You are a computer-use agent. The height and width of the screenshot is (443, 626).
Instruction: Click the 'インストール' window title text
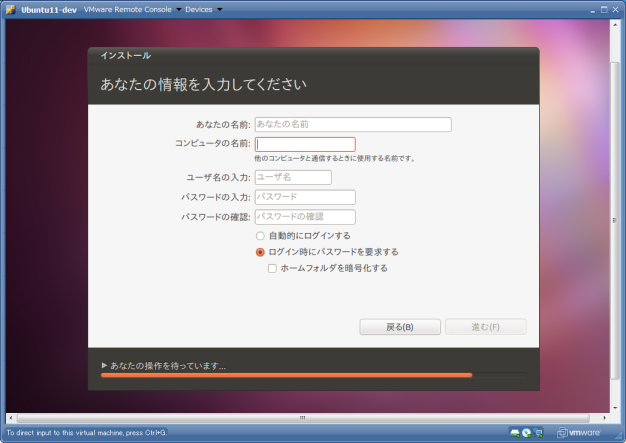click(126, 55)
